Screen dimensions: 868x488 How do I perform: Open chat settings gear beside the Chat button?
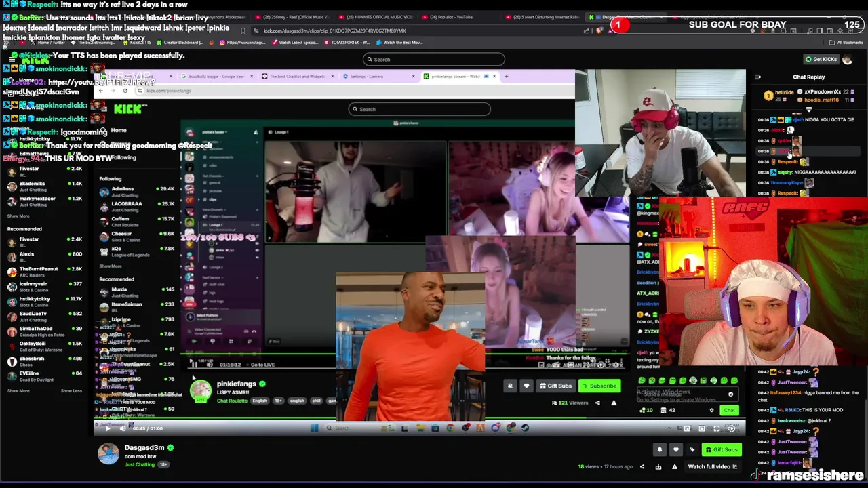coord(711,410)
